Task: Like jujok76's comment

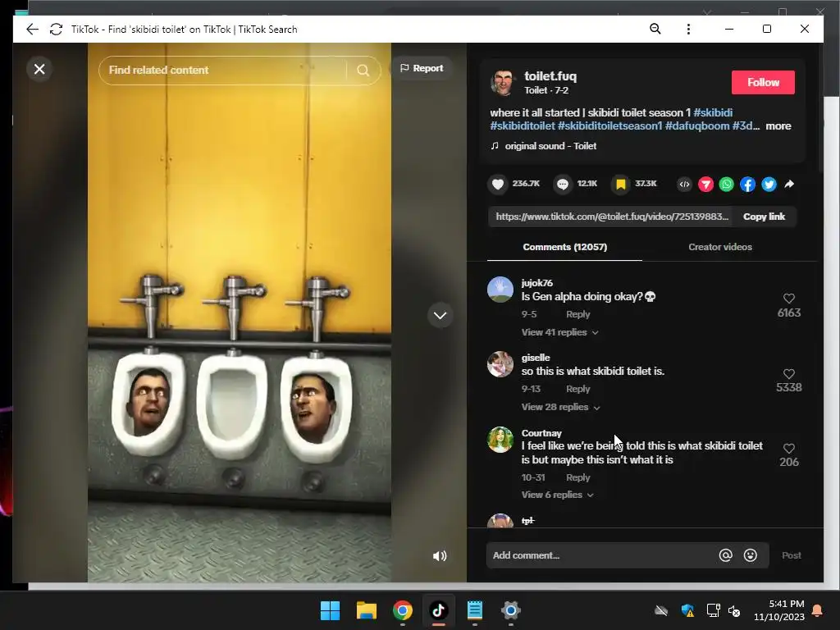Action: tap(789, 299)
